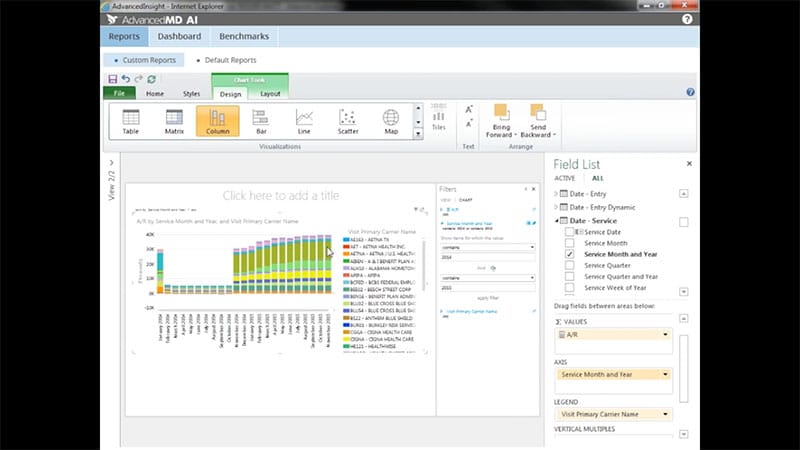The height and width of the screenshot is (450, 800).
Task: Open the Reports tab
Action: (x=124, y=36)
